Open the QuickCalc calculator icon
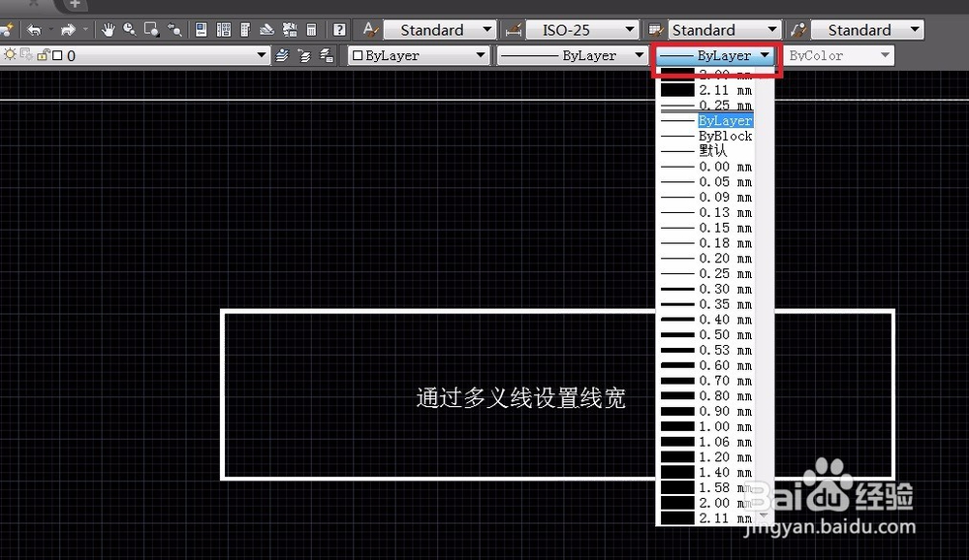 tap(311, 29)
